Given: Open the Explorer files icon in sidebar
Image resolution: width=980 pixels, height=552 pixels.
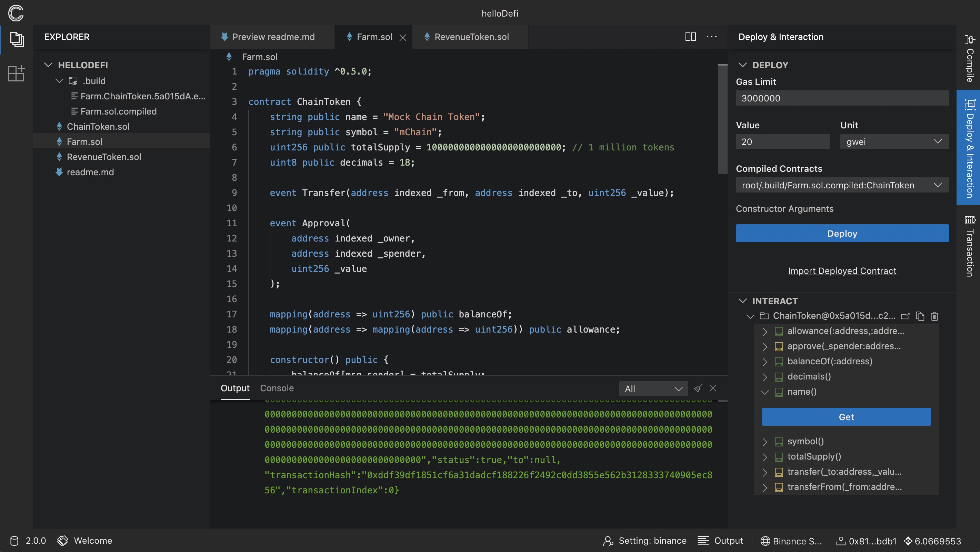Looking at the screenshot, I should pyautogui.click(x=16, y=39).
